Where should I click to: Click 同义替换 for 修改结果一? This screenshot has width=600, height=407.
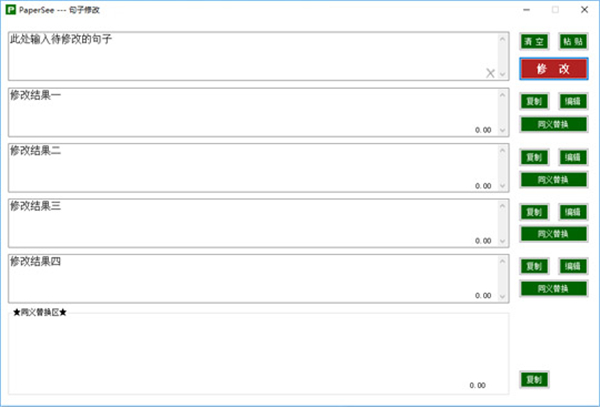point(553,125)
